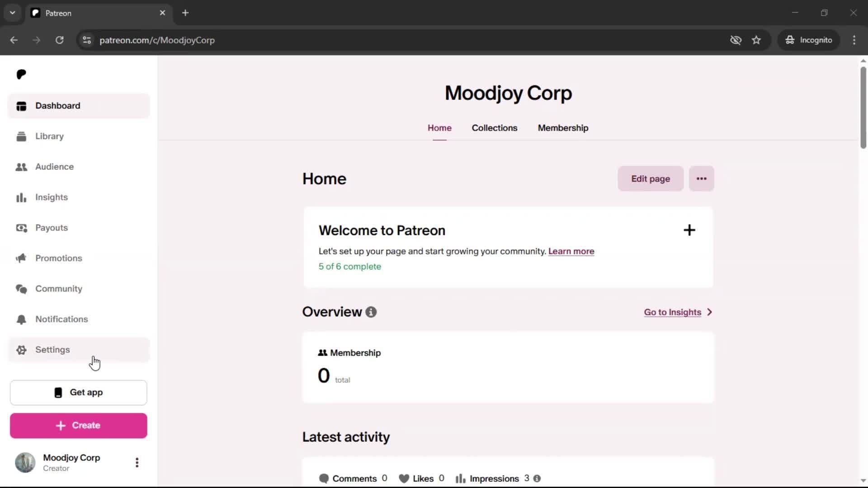The width and height of the screenshot is (868, 488).
Task: Toggle third-party cookie blocking eye icon
Action: (x=736, y=40)
